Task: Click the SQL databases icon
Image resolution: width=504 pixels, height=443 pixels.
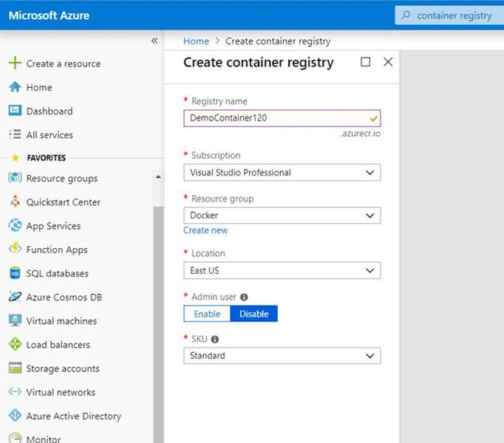Action: (x=15, y=272)
